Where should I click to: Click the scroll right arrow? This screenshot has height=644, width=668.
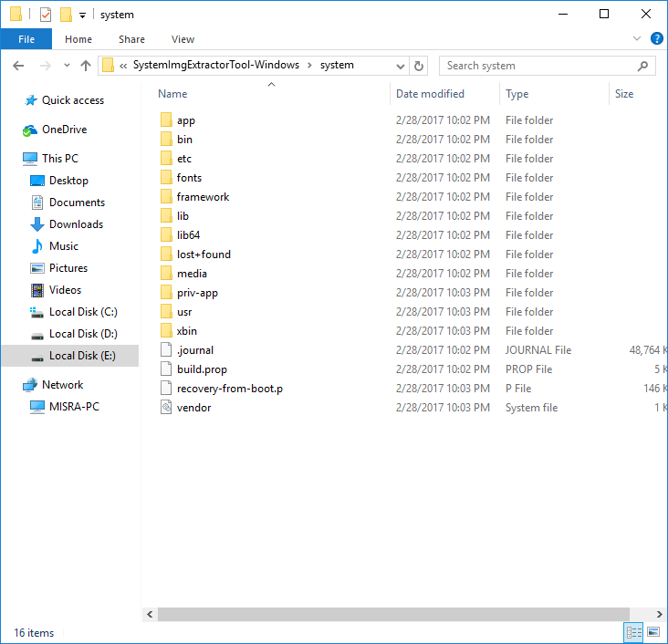point(660,614)
